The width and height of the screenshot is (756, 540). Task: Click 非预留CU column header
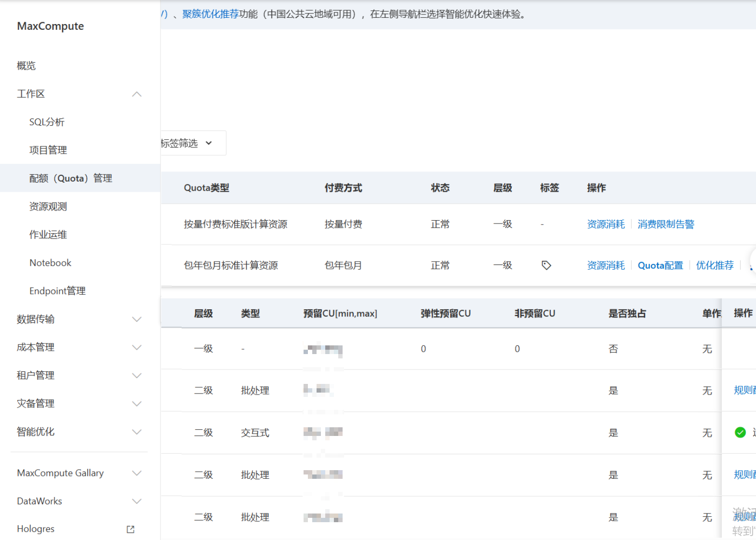pos(535,314)
